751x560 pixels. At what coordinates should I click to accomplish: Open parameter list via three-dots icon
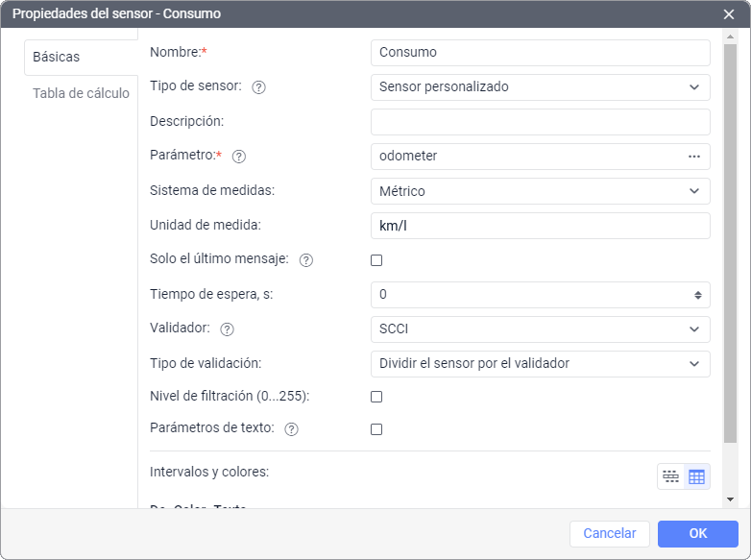693,157
